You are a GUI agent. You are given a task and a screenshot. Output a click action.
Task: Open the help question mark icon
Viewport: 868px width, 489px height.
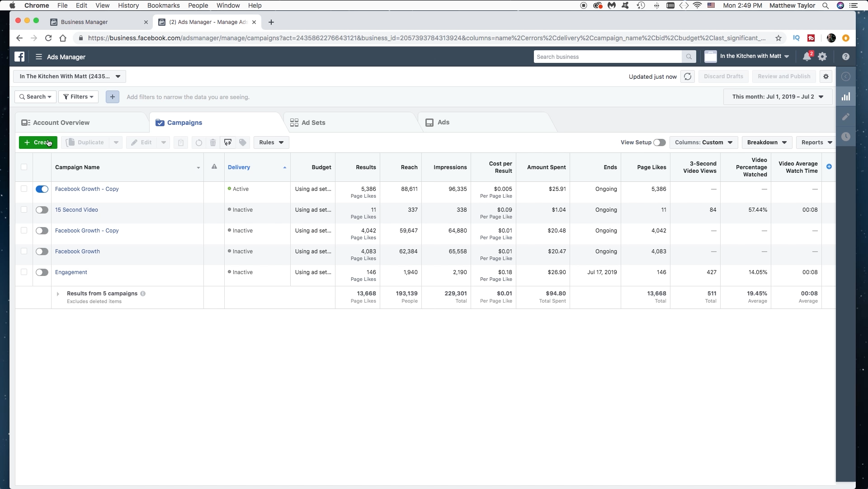click(x=846, y=57)
